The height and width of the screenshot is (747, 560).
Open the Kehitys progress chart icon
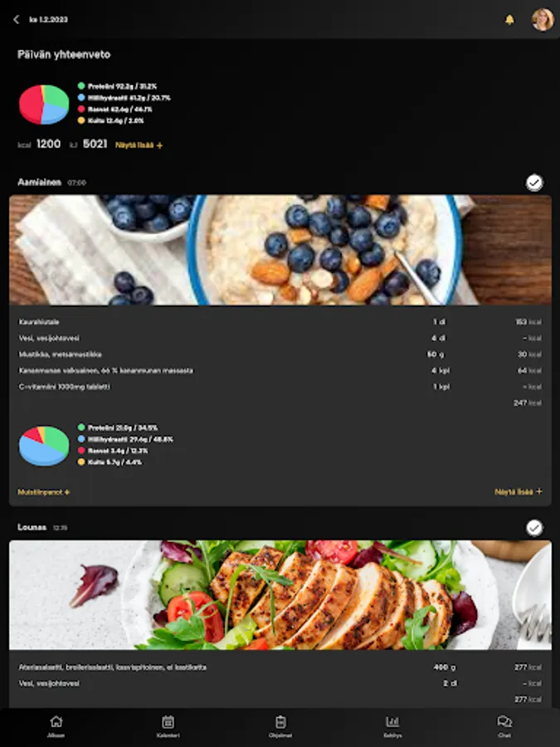(392, 722)
